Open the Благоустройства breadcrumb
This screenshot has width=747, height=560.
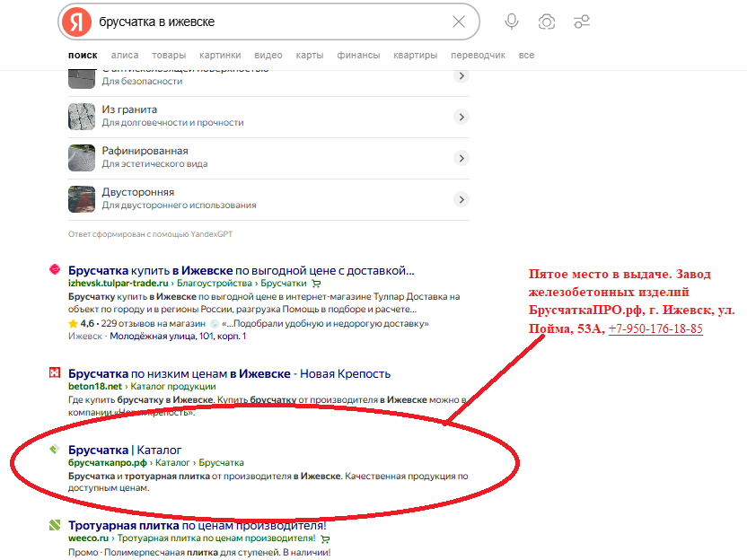pyautogui.click(x=215, y=284)
